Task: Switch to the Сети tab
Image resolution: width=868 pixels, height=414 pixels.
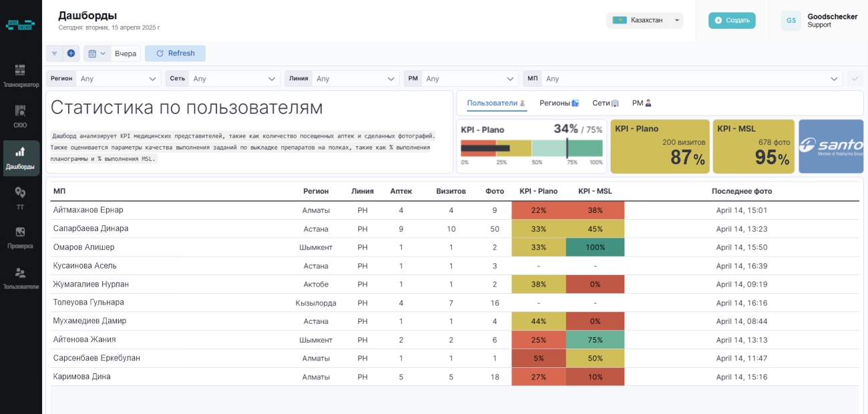Action: tap(605, 103)
